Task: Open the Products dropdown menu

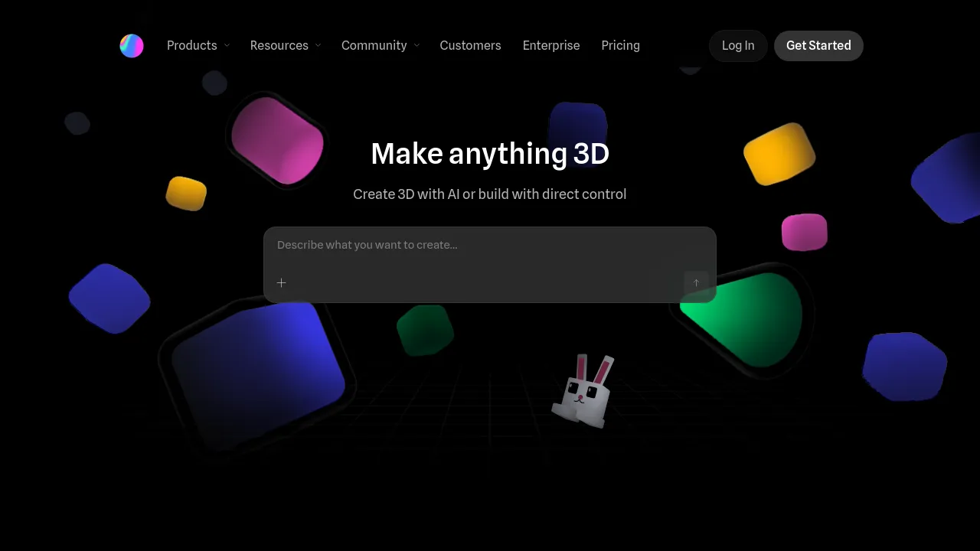Action: click(x=198, y=46)
